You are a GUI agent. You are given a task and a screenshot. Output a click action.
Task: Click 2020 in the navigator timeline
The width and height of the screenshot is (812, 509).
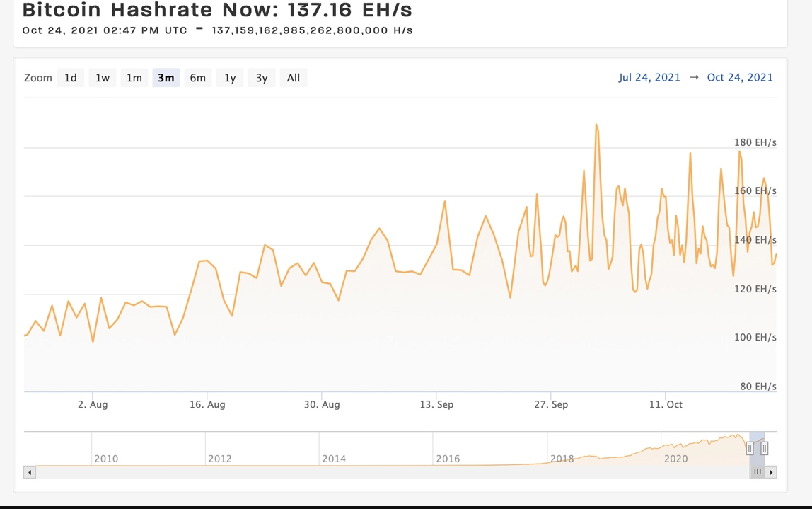pyautogui.click(x=675, y=459)
